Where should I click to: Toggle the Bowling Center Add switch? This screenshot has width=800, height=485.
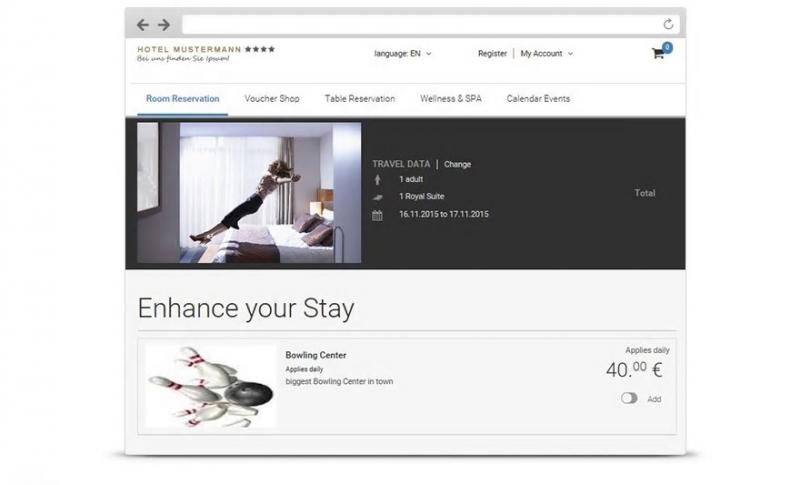tap(629, 398)
